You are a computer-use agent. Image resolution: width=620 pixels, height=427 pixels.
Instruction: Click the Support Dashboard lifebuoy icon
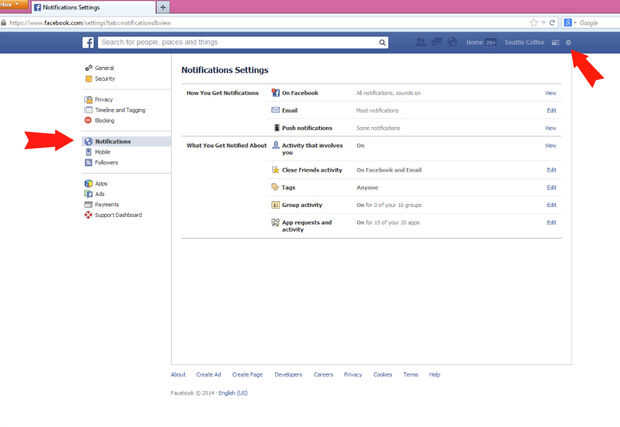[88, 215]
